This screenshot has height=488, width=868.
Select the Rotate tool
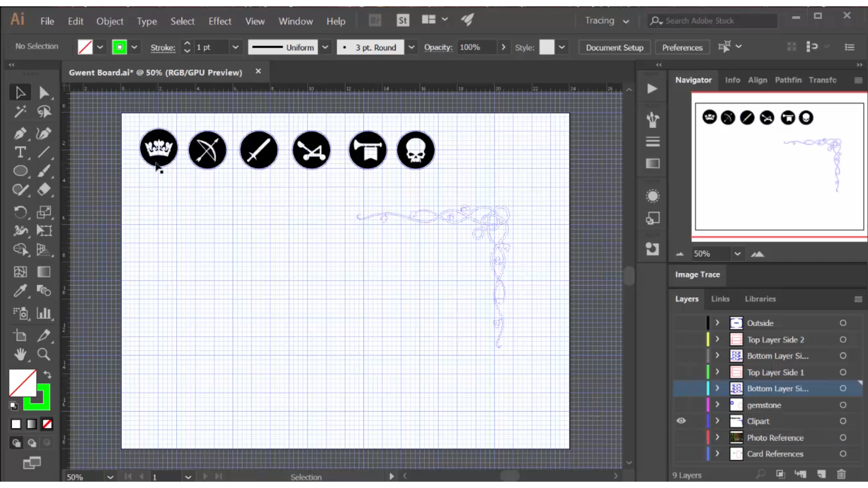pos(19,212)
